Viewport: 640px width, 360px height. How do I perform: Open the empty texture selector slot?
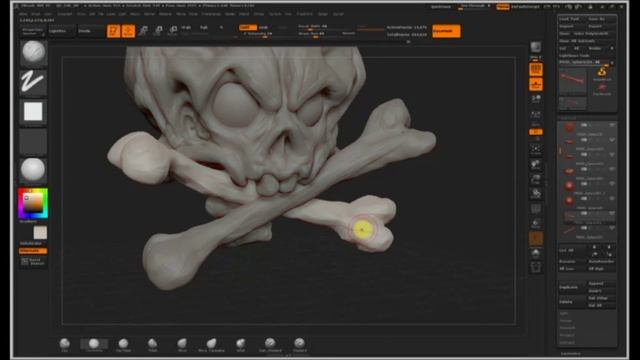(33, 141)
